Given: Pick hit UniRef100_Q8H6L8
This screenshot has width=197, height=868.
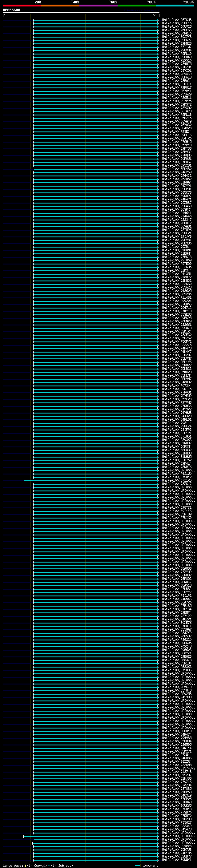Looking at the screenshot, I should (176, 78).
